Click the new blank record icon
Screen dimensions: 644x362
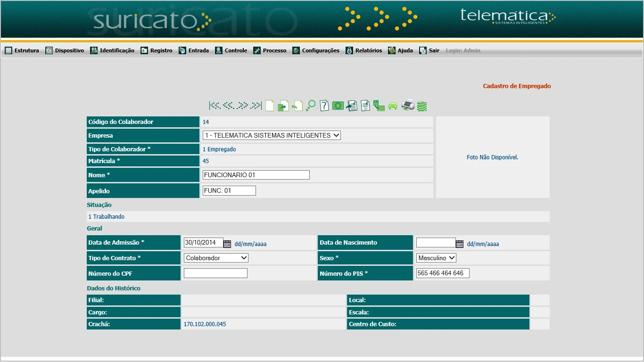tap(270, 106)
